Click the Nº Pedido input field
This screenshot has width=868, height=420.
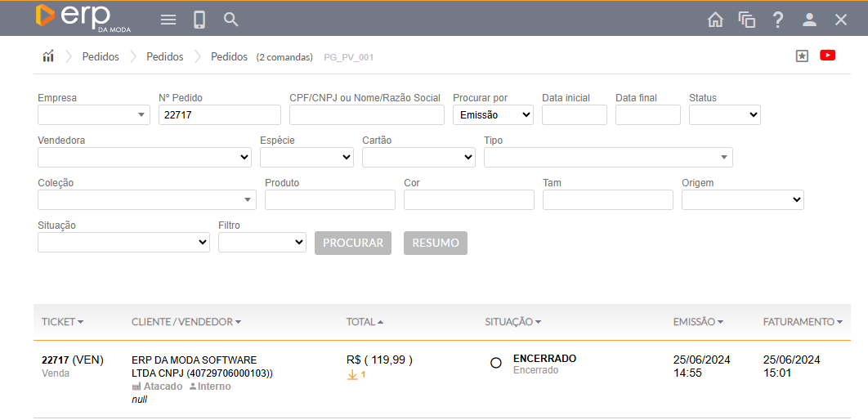pyautogui.click(x=219, y=115)
